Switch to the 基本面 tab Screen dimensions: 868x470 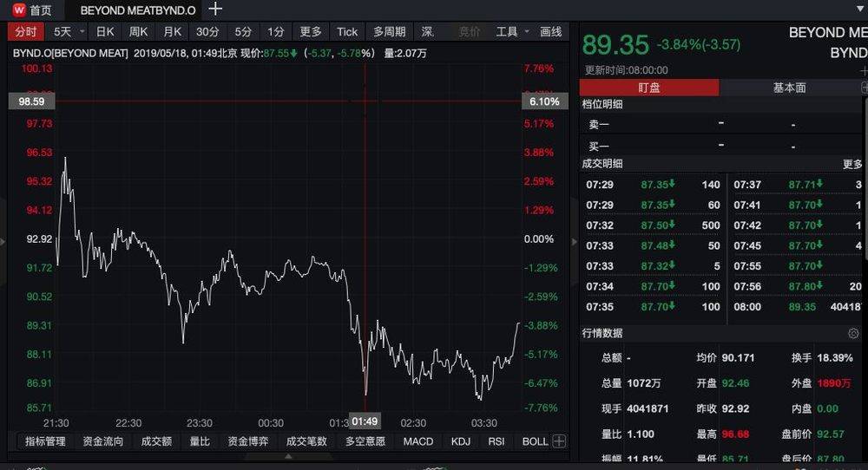click(x=789, y=88)
